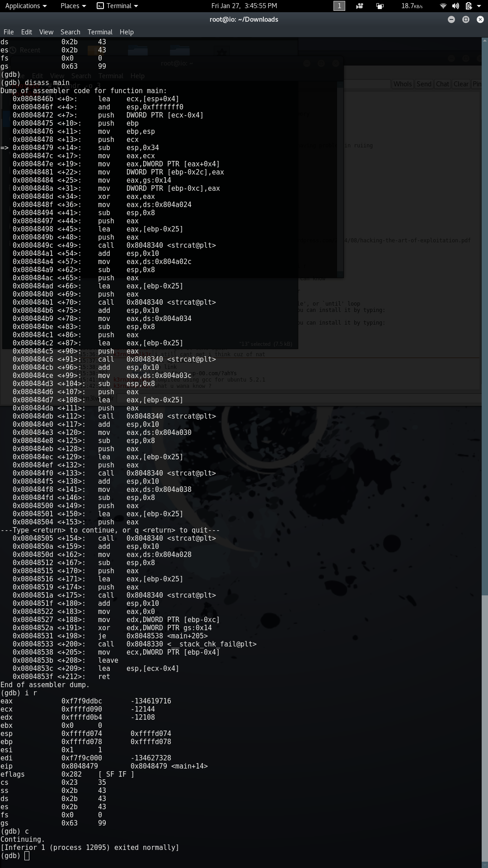Click Clear button in background chat window
This screenshot has height=868, width=488.
click(461, 84)
